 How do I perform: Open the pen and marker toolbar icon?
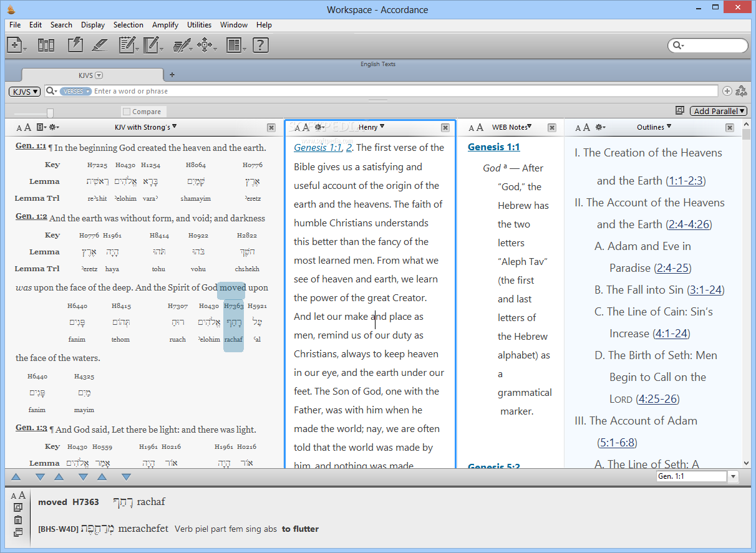coord(182,45)
